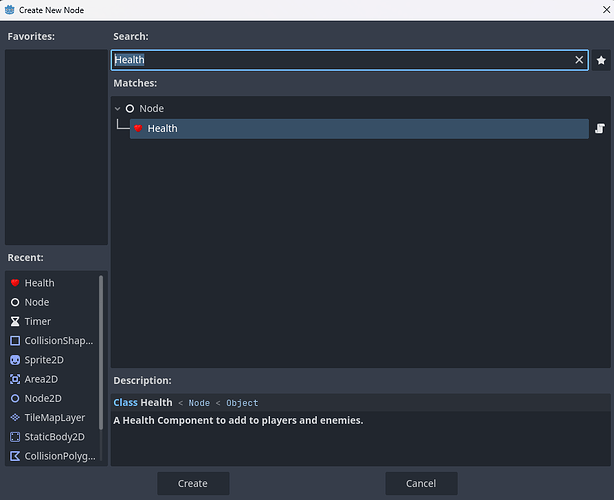
Task: Clear the search field with X button
Action: (579, 60)
